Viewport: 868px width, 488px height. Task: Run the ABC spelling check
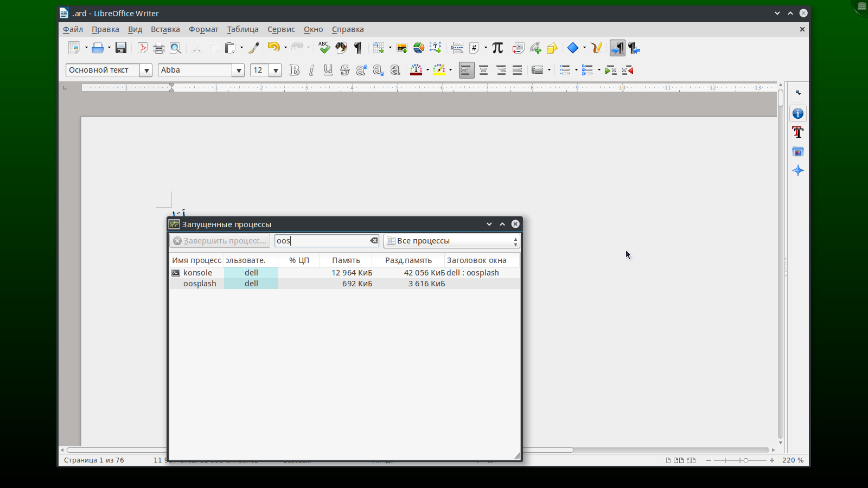point(324,48)
